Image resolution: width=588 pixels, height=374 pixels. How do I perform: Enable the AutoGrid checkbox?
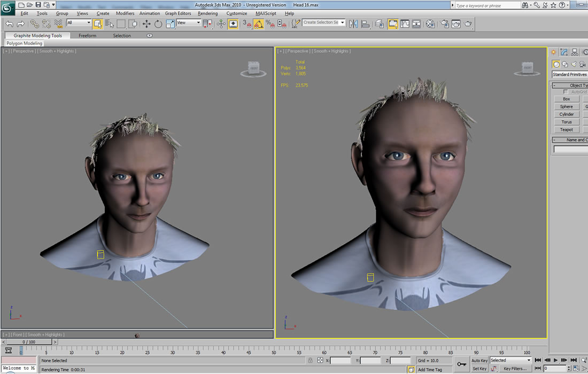click(x=566, y=92)
